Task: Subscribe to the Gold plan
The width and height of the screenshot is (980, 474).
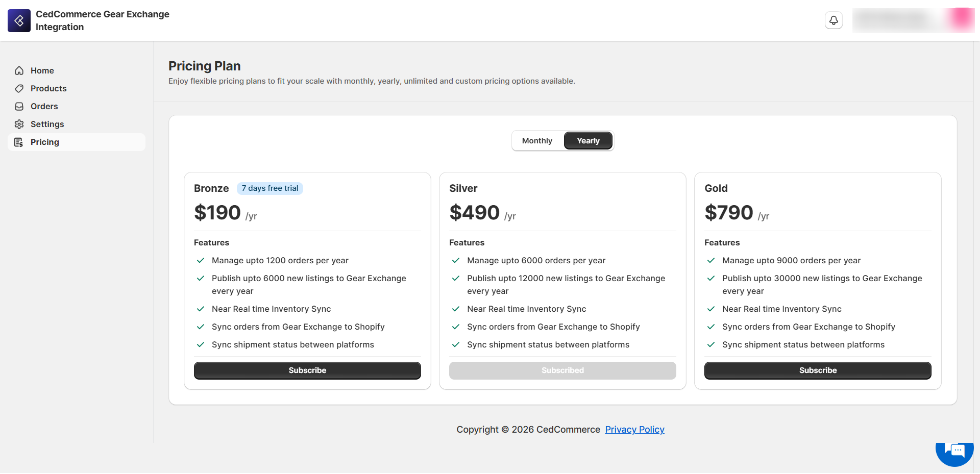Action: click(818, 370)
